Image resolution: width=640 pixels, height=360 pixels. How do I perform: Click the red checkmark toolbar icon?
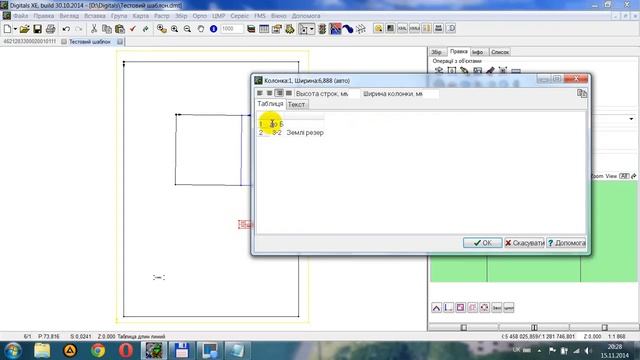pos(133,29)
